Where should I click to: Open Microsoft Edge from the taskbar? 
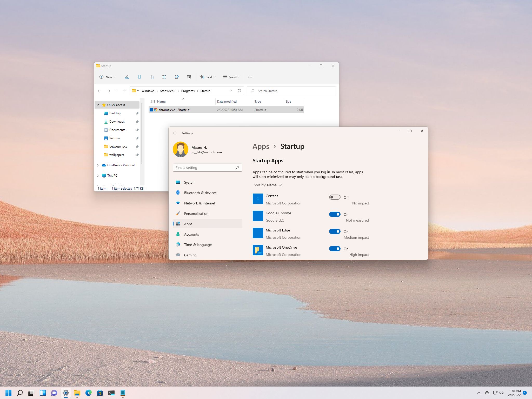tap(89, 393)
